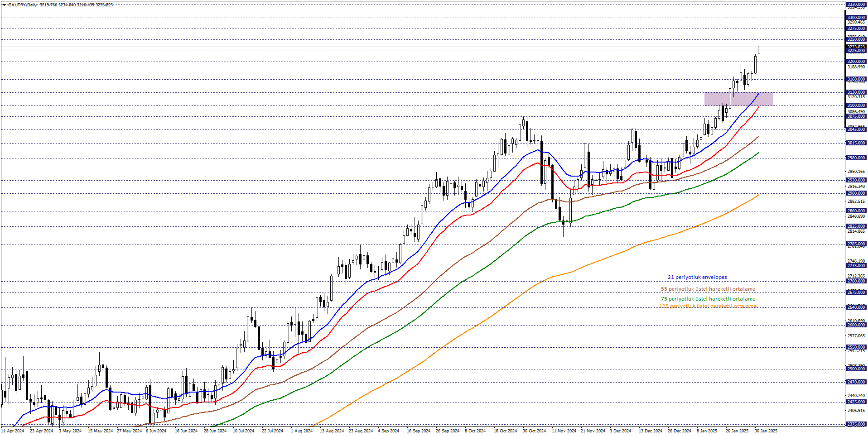The width and height of the screenshot is (868, 436).
Task: Click the '16 Sep 2024' date on time axis
Action: [x=419, y=431]
